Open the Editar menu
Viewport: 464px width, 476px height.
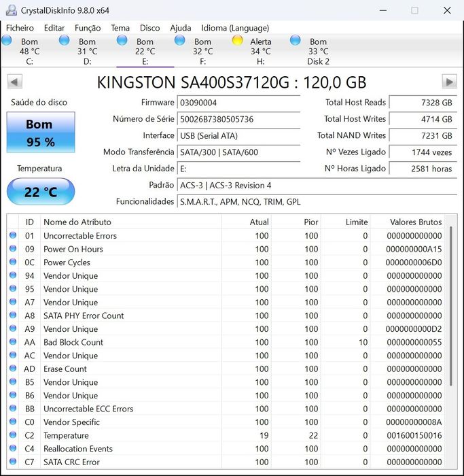click(x=54, y=28)
